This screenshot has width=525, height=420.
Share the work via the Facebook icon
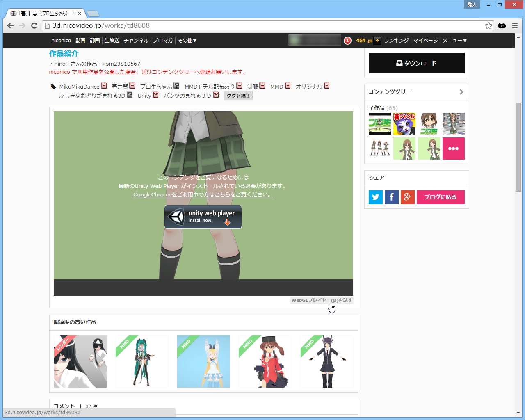(x=391, y=197)
